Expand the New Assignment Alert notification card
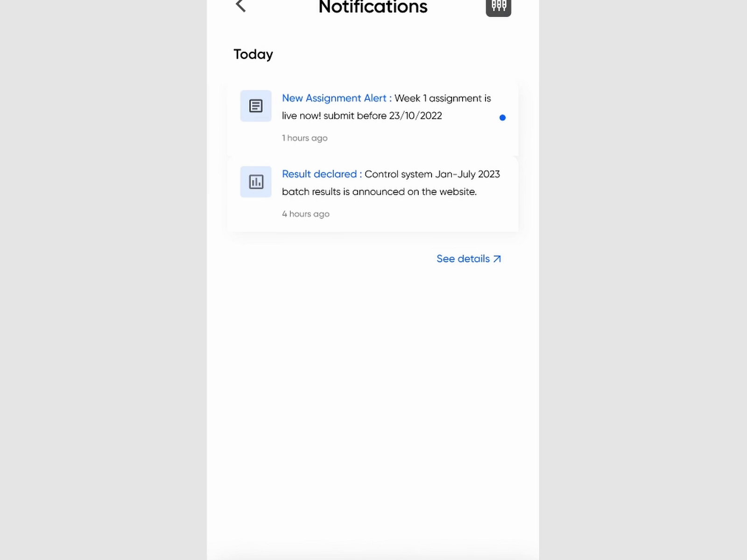747x560 pixels. 373,117
